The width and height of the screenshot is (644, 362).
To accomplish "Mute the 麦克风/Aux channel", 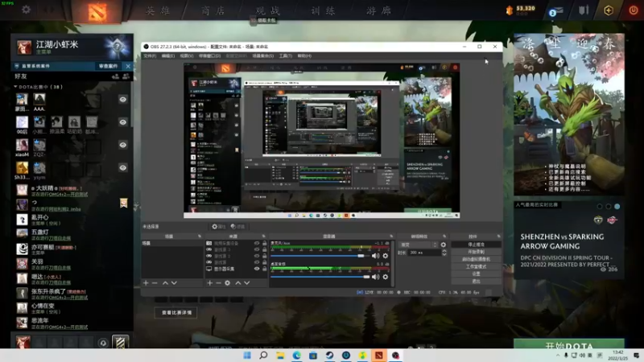I will tap(375, 256).
